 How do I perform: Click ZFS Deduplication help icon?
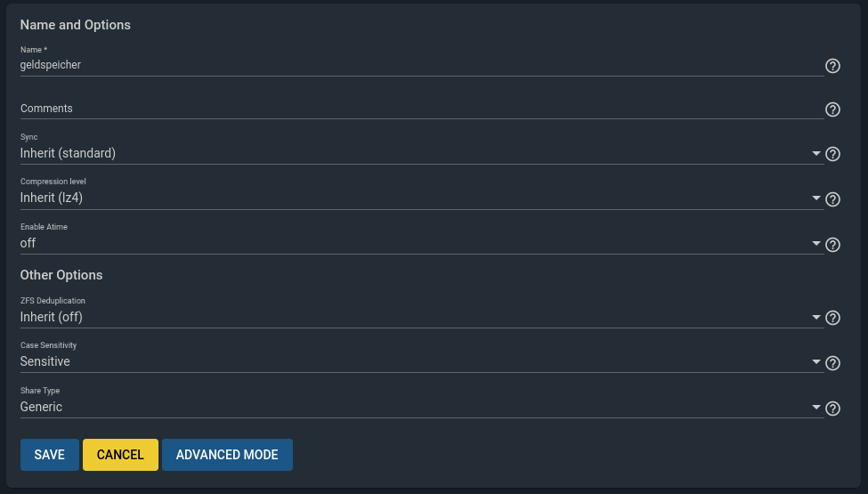tap(832, 318)
